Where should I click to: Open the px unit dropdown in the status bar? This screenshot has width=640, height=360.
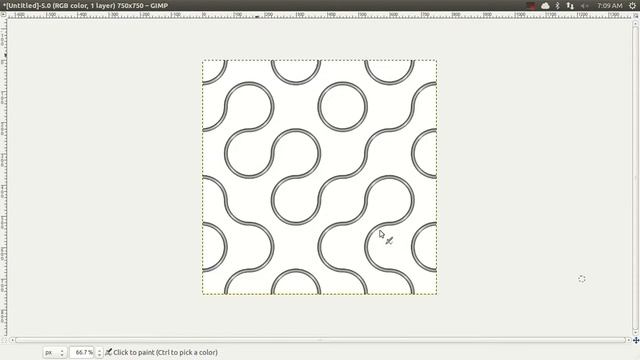tap(55, 352)
